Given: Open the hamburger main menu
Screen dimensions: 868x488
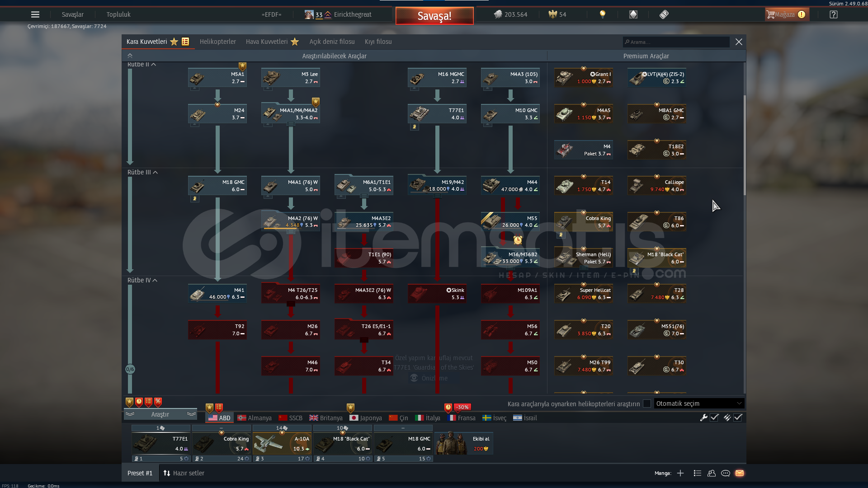Looking at the screenshot, I should click(35, 14).
